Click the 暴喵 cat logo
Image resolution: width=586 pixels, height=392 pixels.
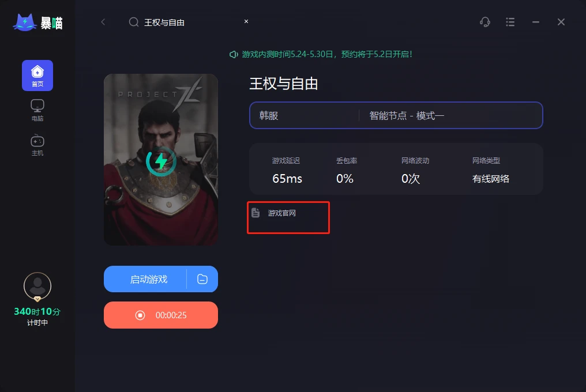37,23
